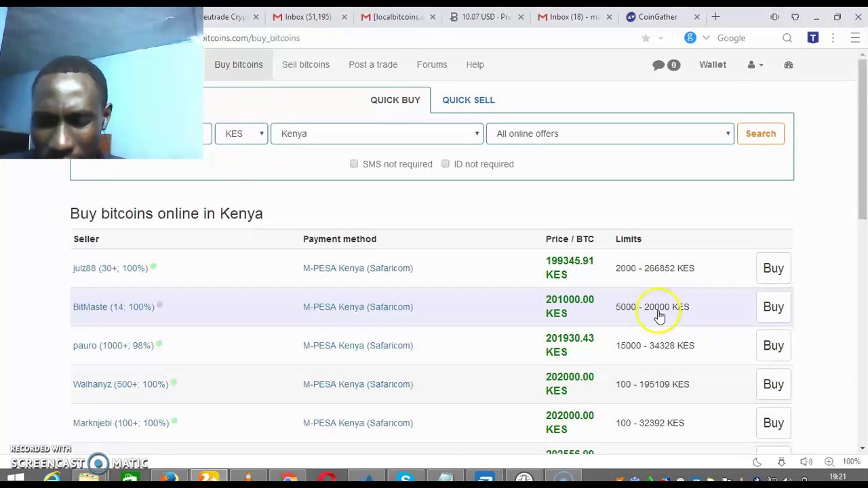Click Buy for Walhanyz offer
868x488 pixels.
773,384
